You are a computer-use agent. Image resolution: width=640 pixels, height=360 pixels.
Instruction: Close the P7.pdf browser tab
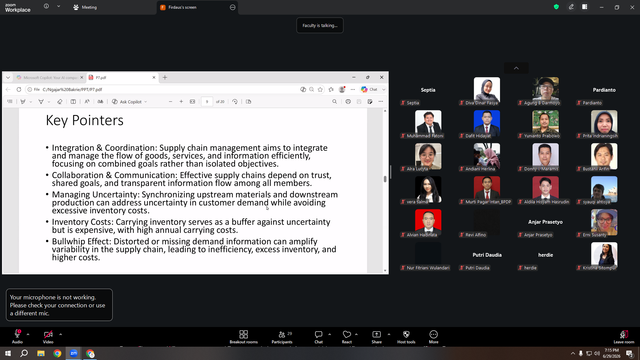[x=154, y=78]
